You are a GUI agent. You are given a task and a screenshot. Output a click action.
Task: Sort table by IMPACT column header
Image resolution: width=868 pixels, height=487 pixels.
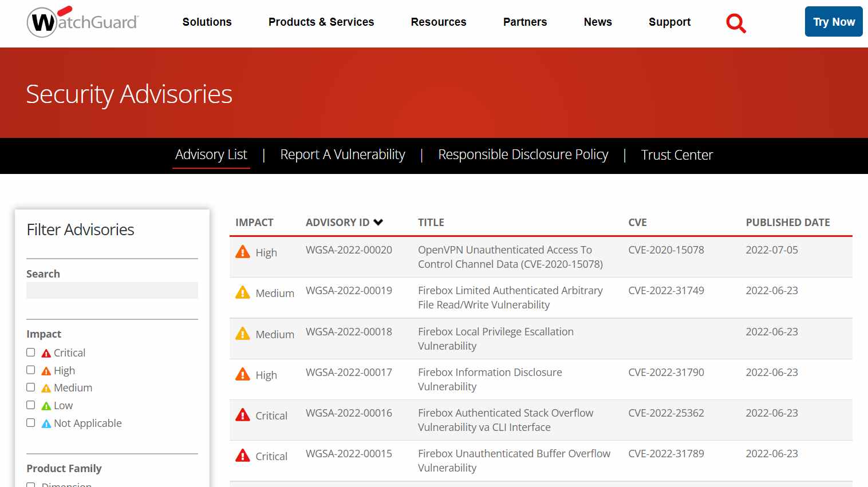254,223
